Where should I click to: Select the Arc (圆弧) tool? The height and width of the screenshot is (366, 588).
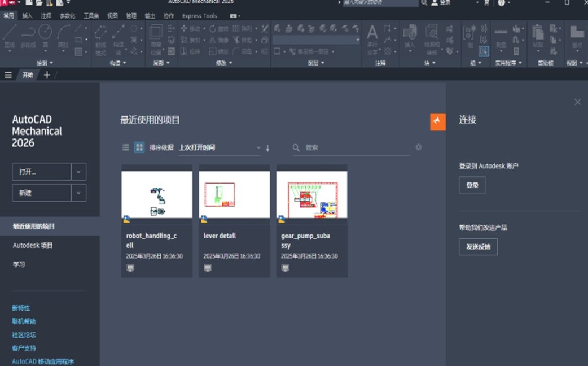pos(63,37)
